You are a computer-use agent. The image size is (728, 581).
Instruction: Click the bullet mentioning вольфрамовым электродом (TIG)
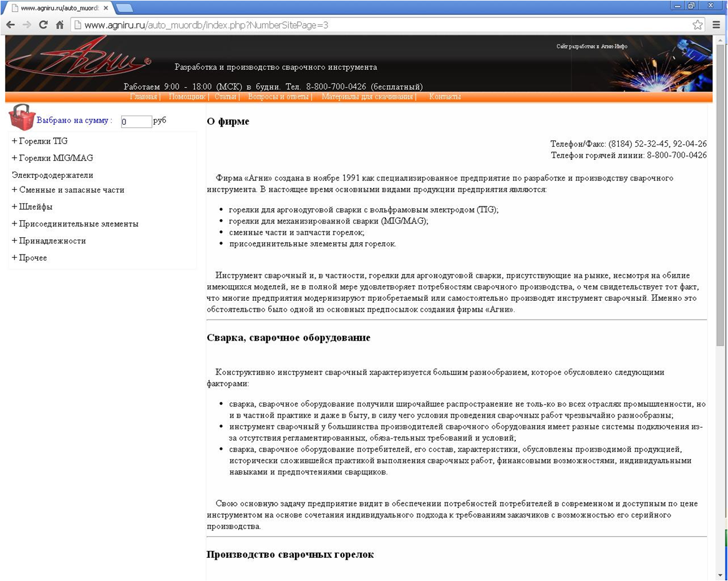click(x=364, y=210)
